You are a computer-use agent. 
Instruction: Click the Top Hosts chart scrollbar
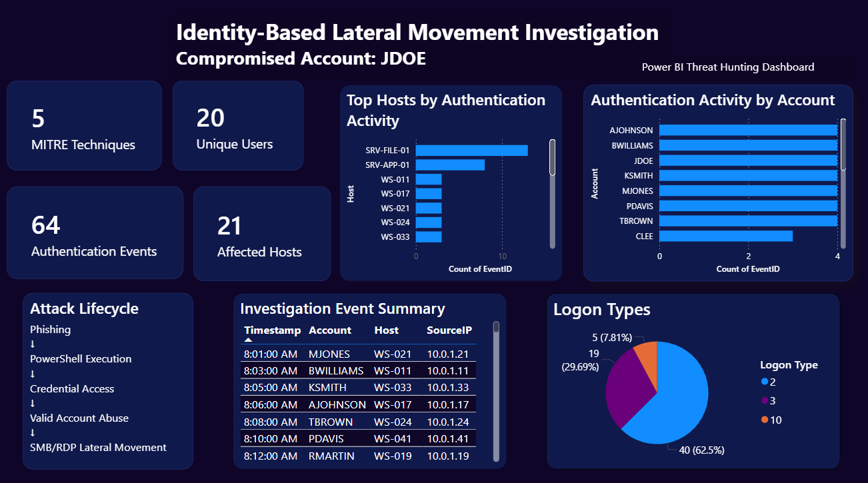click(x=553, y=158)
